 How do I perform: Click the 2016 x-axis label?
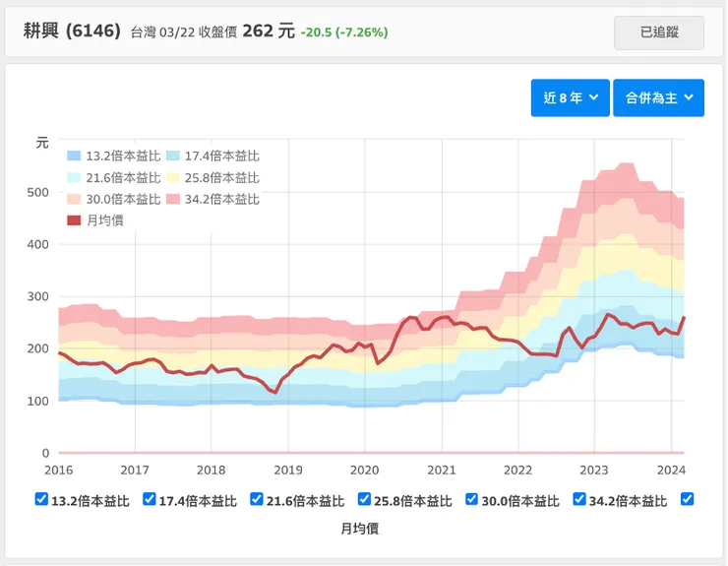pos(58,471)
